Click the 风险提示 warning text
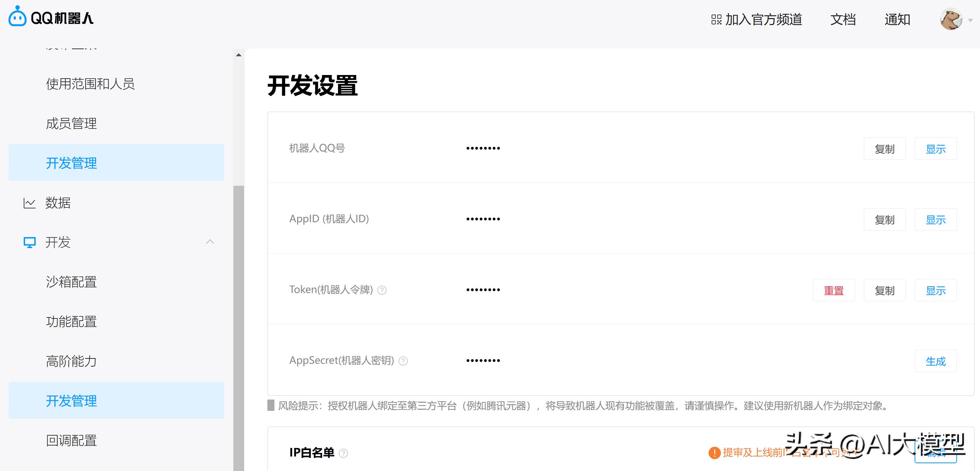 tap(584, 406)
